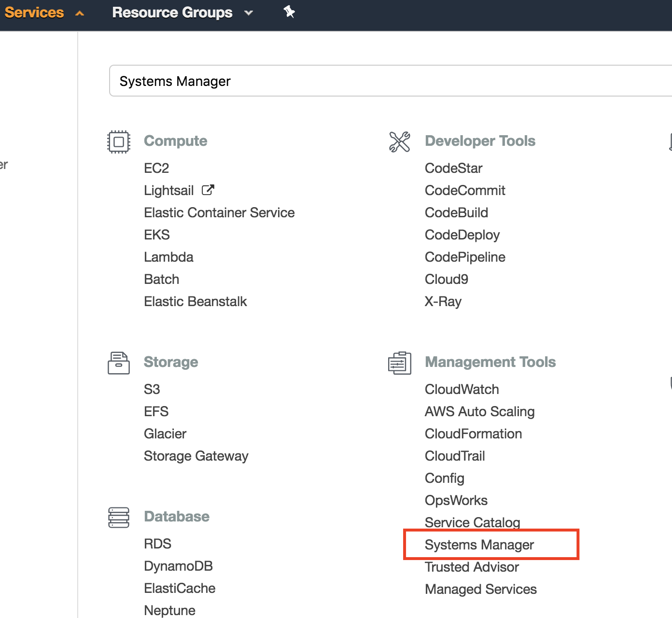The image size is (672, 618).
Task: Choose Elastic Beanstalk under Compute
Action: [195, 301]
